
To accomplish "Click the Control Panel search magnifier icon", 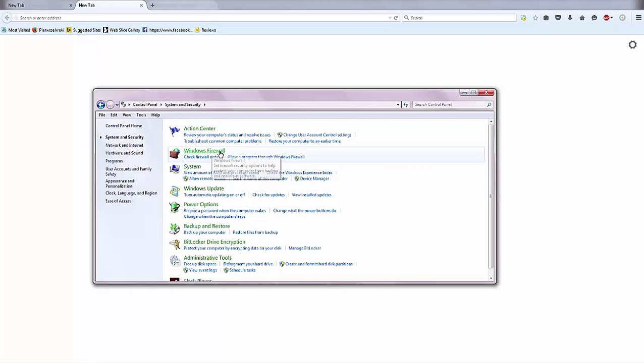I will [489, 104].
